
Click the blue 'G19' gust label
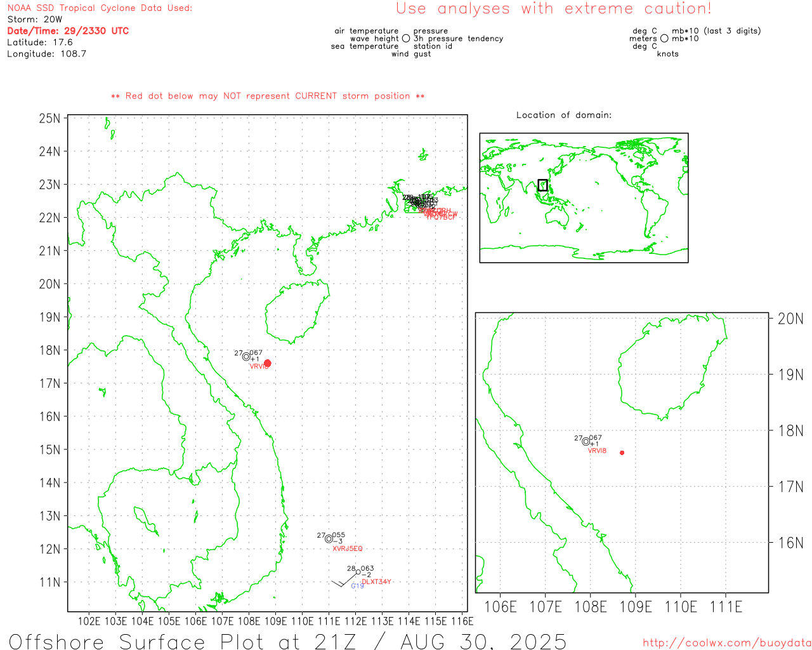tap(358, 586)
